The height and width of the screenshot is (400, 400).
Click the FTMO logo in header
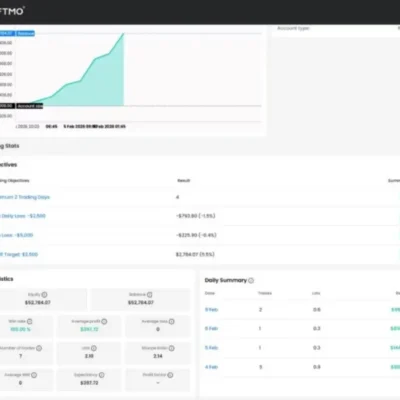tap(12, 11)
